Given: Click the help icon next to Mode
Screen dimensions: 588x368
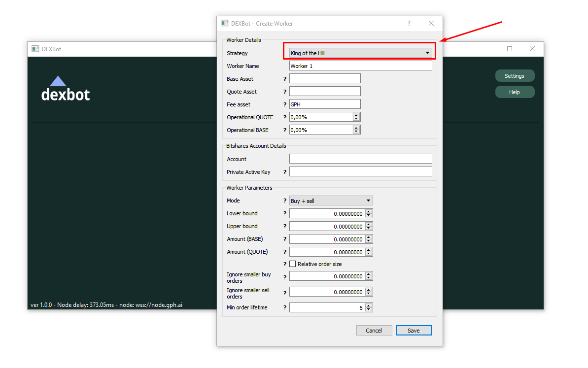Looking at the screenshot, I should (284, 201).
